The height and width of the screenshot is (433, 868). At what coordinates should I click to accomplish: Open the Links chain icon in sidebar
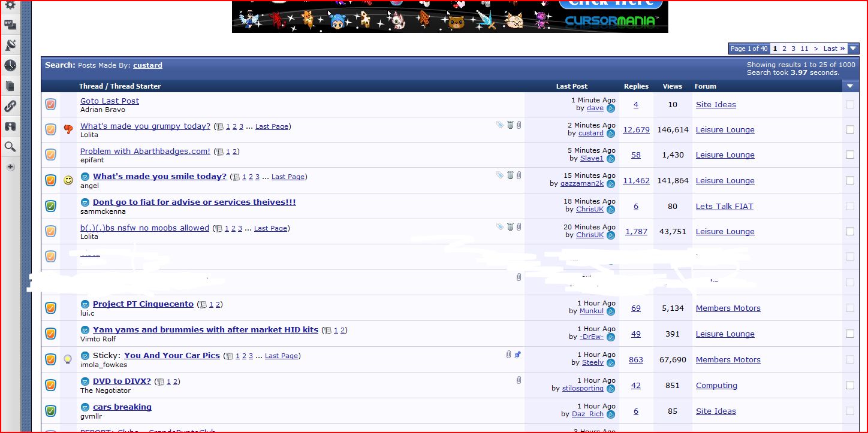[10, 106]
